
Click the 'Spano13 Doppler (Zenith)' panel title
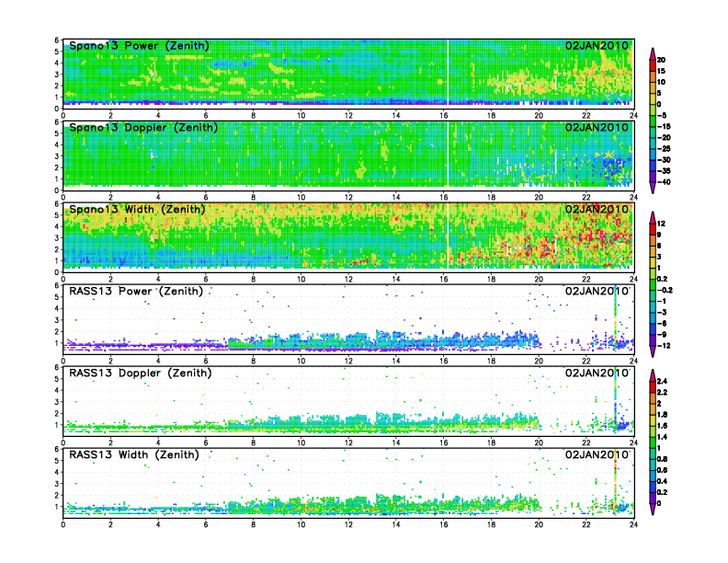tap(143, 128)
